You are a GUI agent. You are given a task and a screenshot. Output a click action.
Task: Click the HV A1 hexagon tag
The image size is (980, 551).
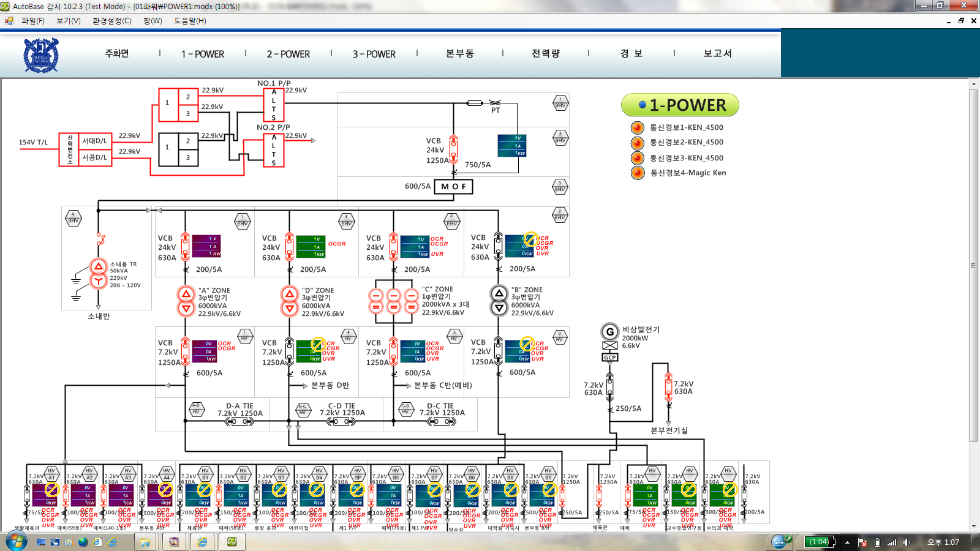[51, 474]
